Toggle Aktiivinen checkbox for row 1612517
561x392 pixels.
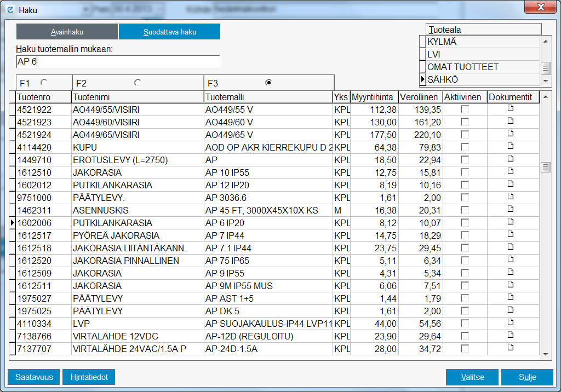[x=465, y=235]
